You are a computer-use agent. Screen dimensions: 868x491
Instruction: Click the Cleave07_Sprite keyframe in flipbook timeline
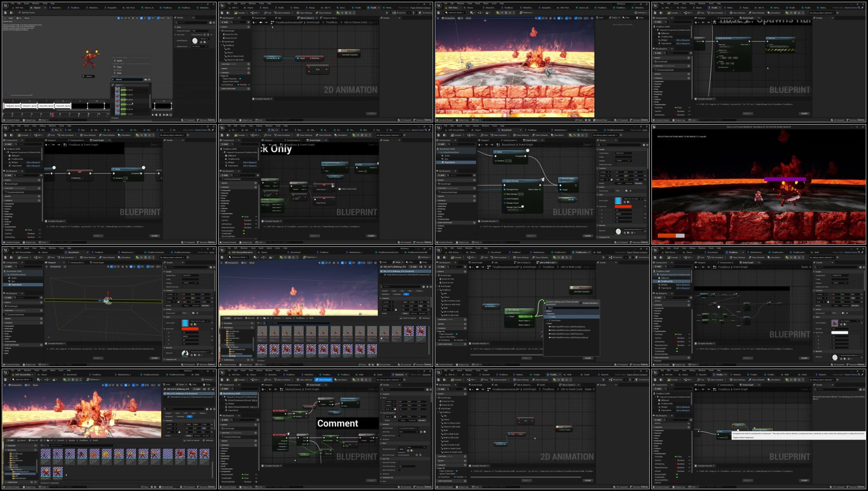(29, 106)
